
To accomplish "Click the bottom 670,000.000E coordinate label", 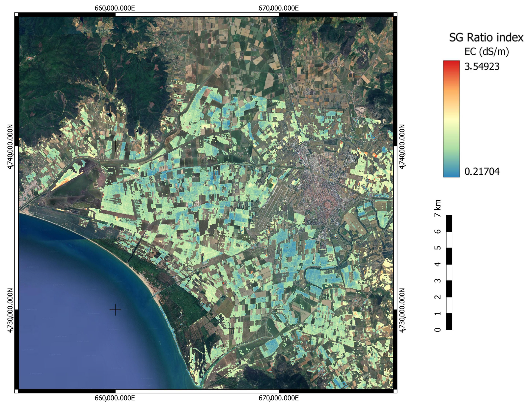I will point(279,398).
